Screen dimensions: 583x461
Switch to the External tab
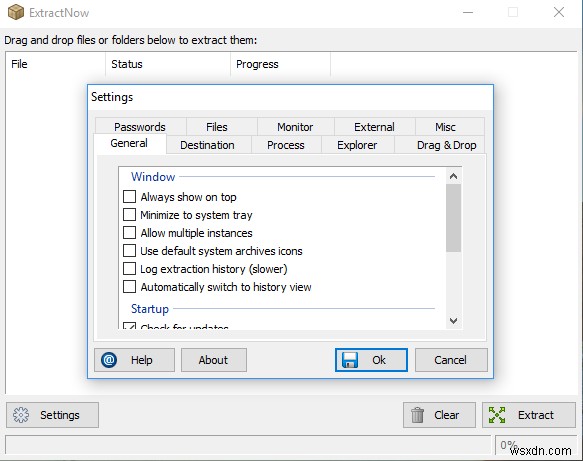[x=374, y=127]
